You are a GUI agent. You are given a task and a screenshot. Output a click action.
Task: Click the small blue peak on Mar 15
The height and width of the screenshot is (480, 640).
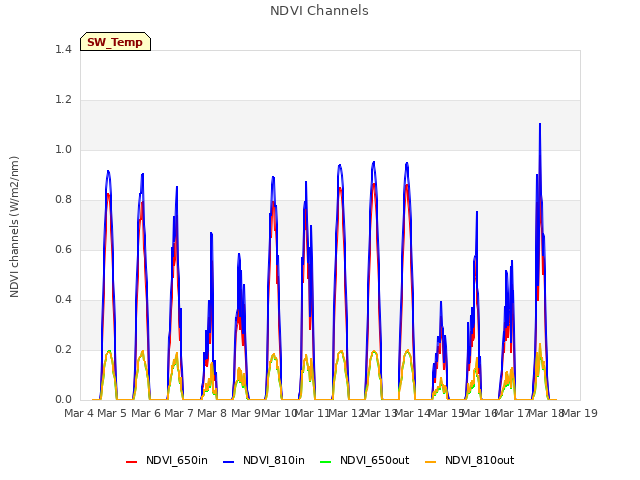(441, 302)
